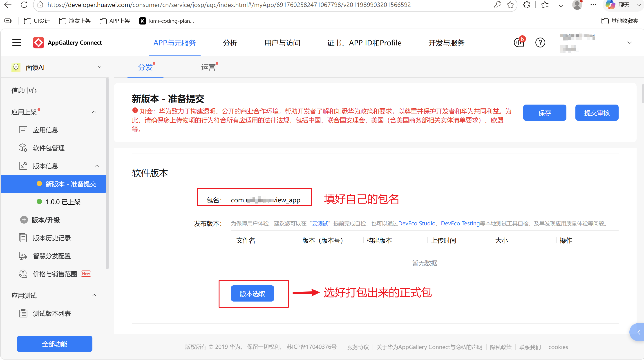The height and width of the screenshot is (360, 644).
Task: Open 信息中心 in the sidebar
Action: click(24, 90)
